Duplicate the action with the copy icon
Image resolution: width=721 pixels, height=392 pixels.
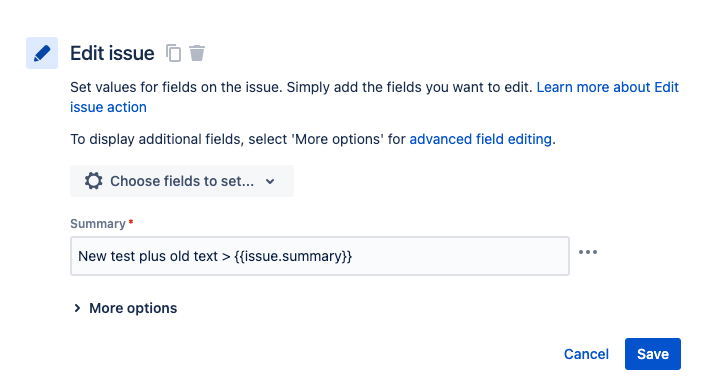click(x=173, y=53)
